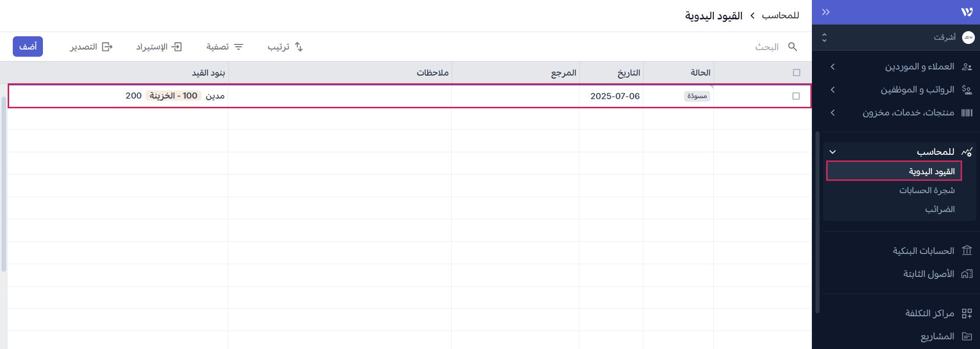This screenshot has height=349, width=980.
Task: Check the draft entry row checkbox
Action: coord(796,96)
